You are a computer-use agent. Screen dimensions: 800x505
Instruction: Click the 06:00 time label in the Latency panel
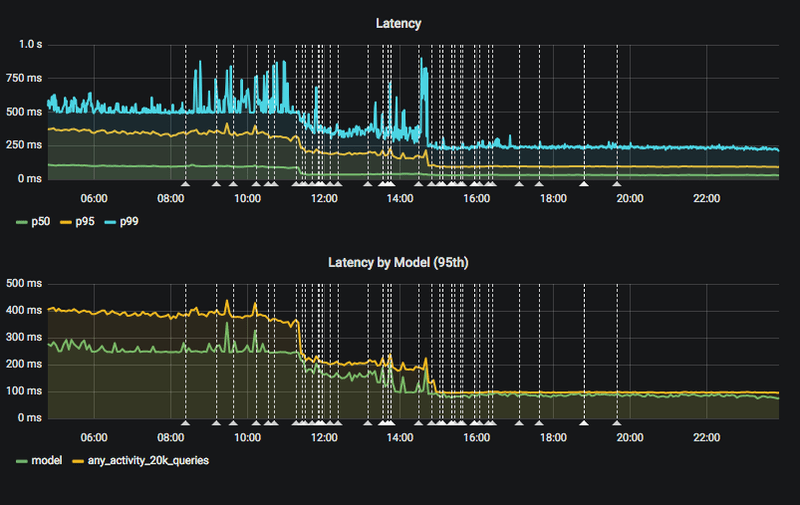94,198
